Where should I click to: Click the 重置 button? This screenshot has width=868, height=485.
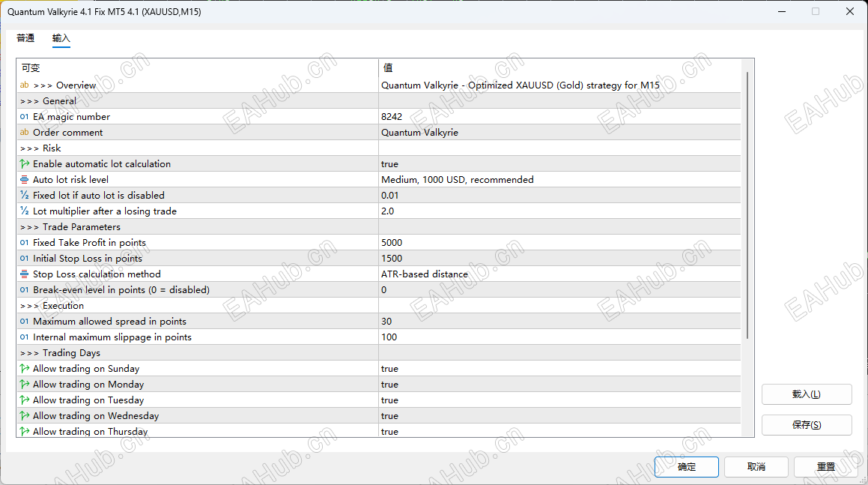click(x=826, y=467)
